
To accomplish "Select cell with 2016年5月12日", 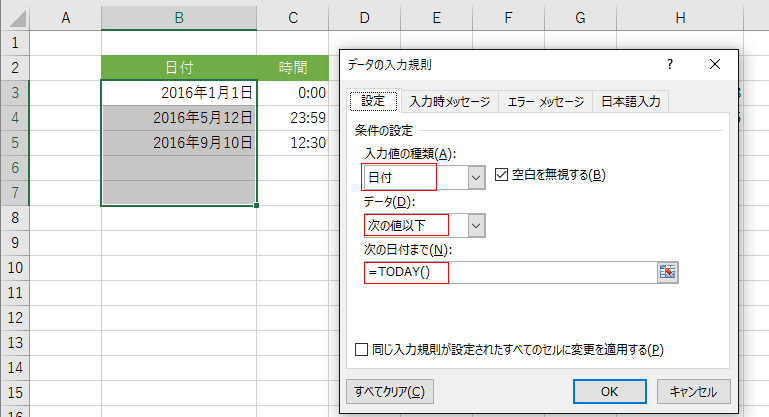I will click(179, 117).
